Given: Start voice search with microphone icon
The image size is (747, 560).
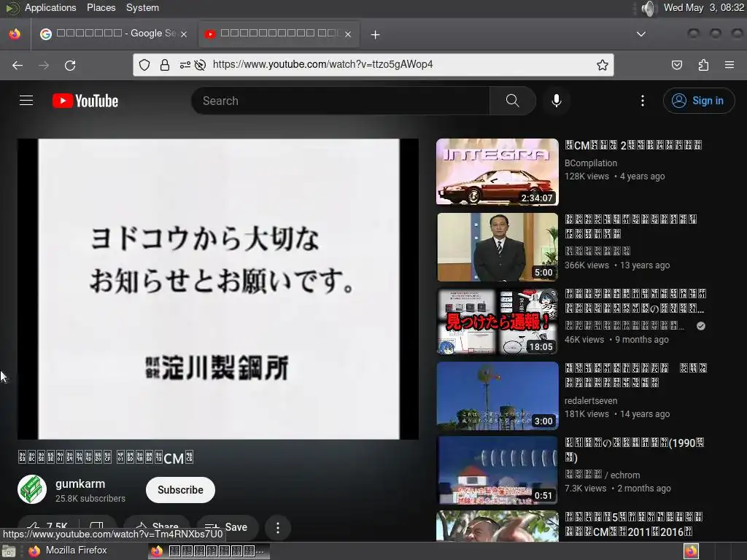Looking at the screenshot, I should point(556,101).
